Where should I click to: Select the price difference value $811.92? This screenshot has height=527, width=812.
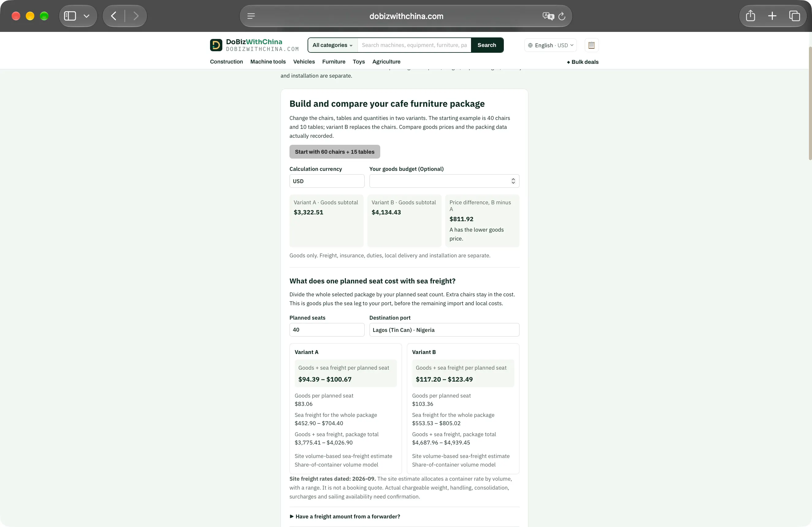point(461,219)
